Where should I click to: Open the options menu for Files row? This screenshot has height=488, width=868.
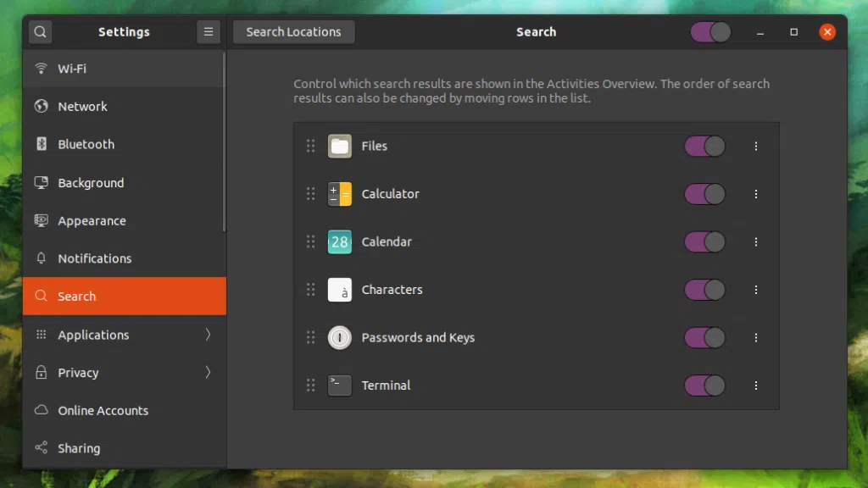coord(756,146)
